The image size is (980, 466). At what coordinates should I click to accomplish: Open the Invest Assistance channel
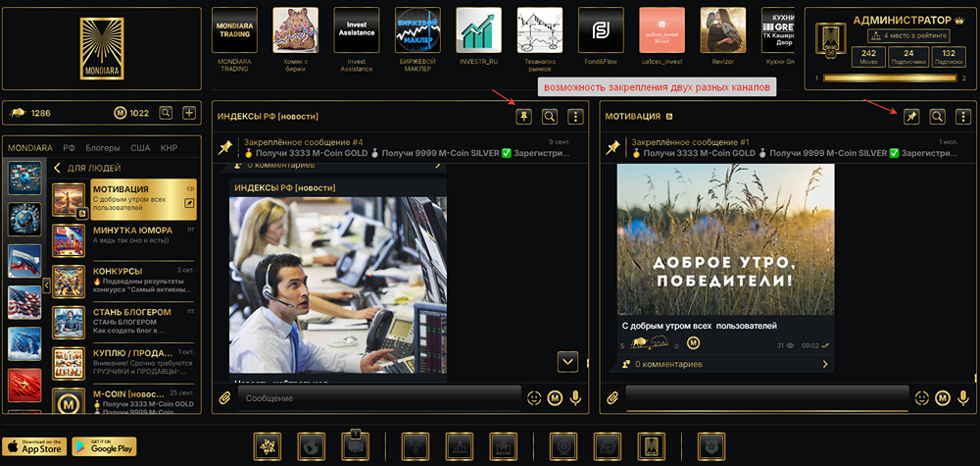tap(357, 30)
